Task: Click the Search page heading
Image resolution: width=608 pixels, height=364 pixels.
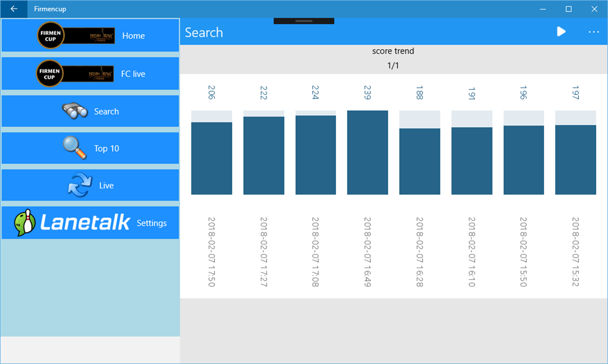Action: (x=204, y=32)
